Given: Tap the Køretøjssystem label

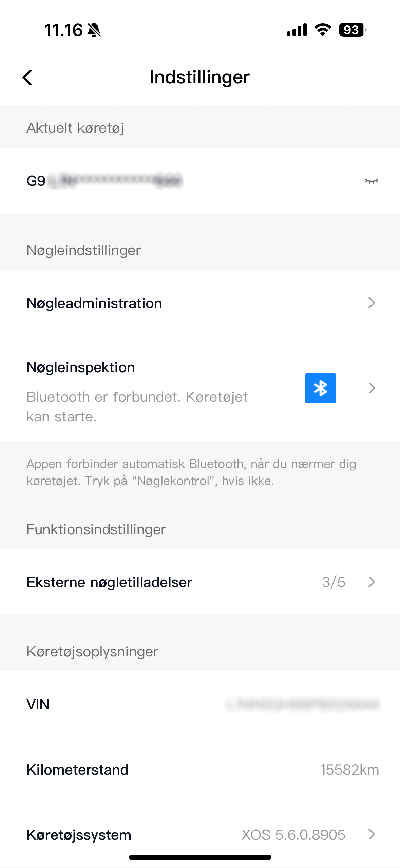Looking at the screenshot, I should click(79, 835).
